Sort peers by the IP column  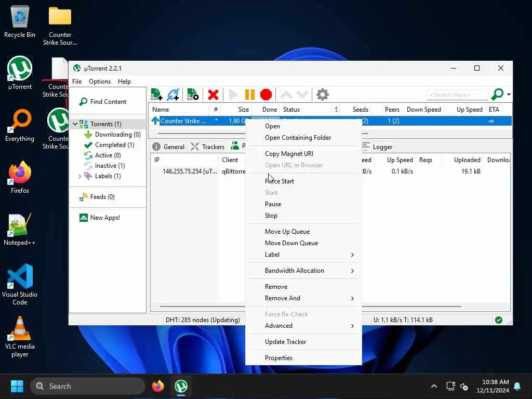185,160
